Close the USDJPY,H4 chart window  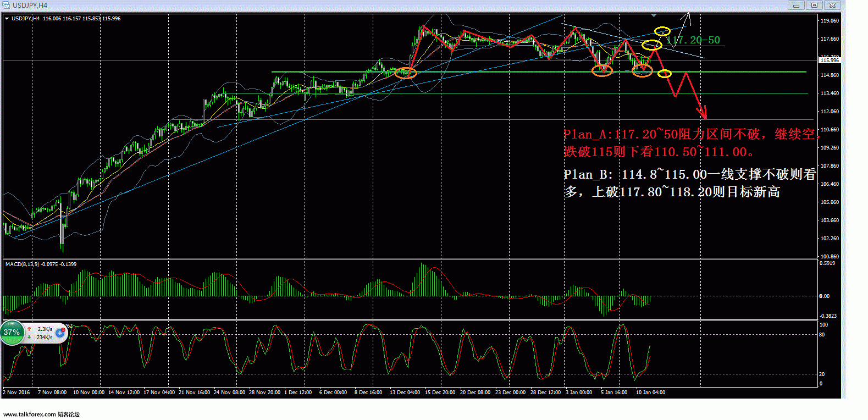(x=832, y=5)
